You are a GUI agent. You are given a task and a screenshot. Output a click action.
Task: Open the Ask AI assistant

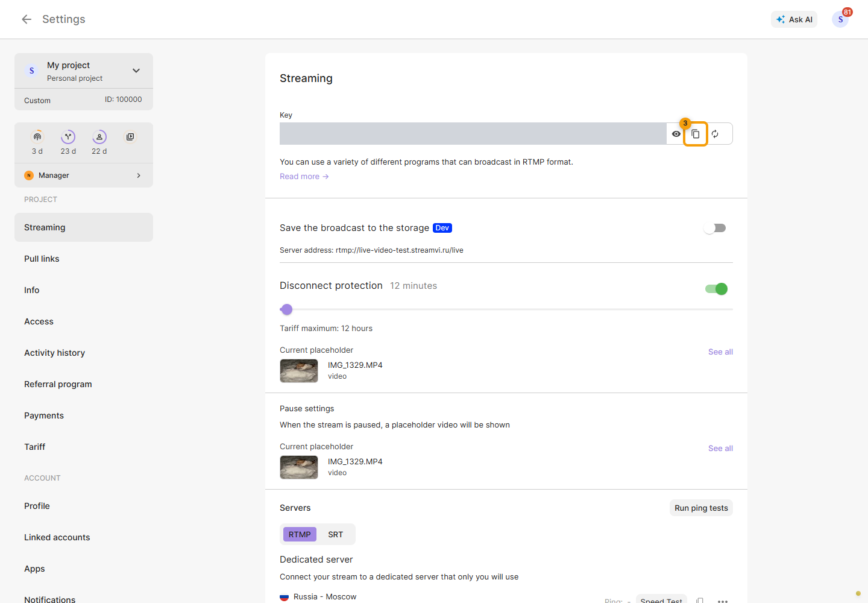tap(794, 19)
